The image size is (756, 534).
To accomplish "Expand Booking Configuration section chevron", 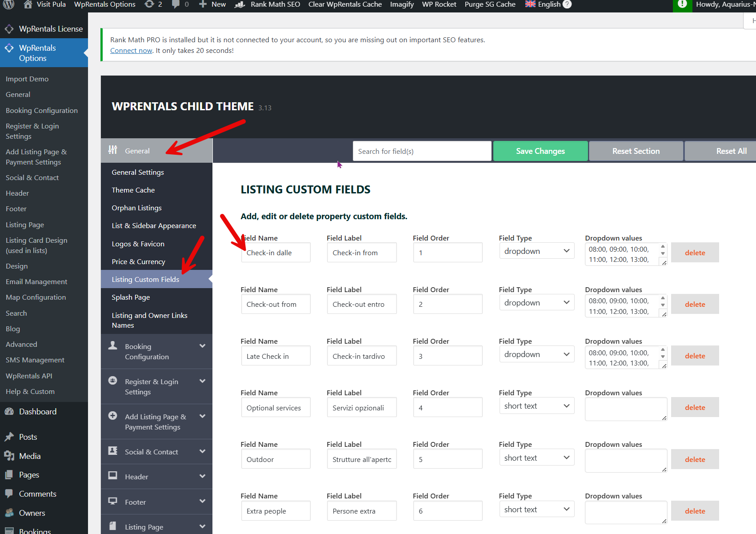I will (x=202, y=346).
